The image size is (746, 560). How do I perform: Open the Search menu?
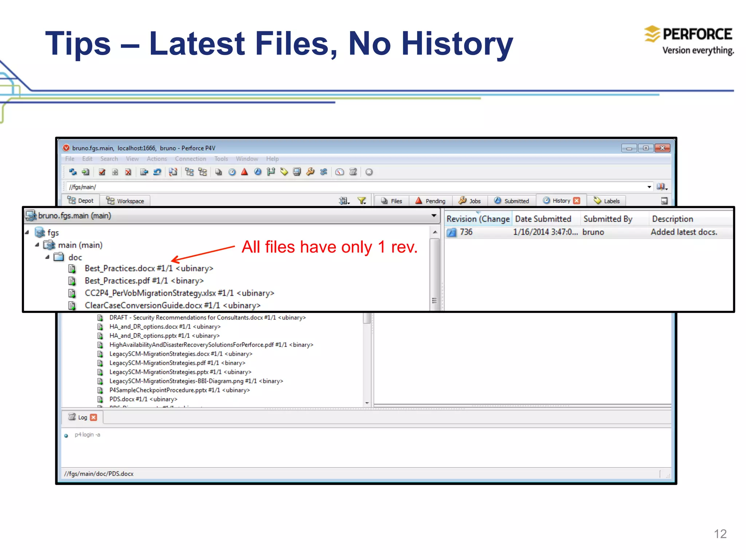109,159
